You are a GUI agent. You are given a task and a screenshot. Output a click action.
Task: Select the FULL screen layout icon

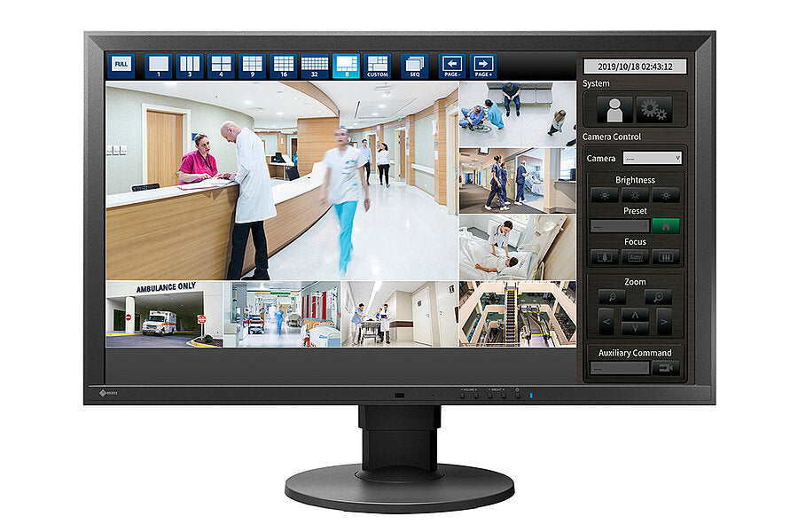click(x=120, y=62)
